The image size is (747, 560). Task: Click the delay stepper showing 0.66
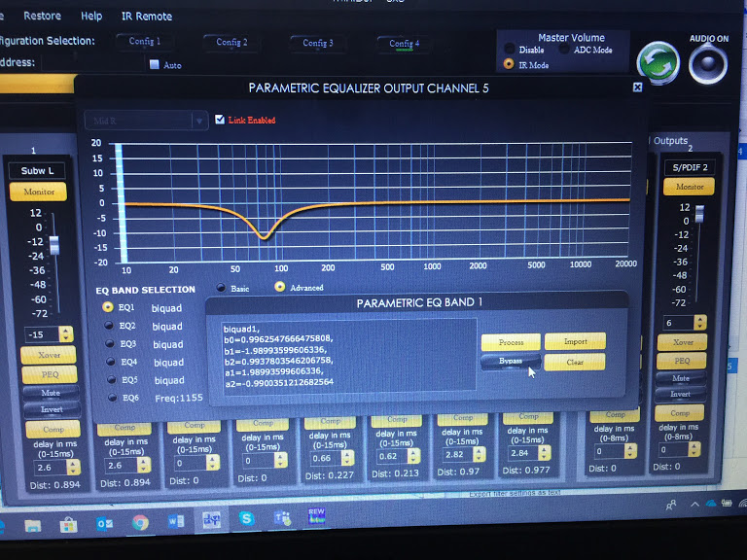click(348, 458)
